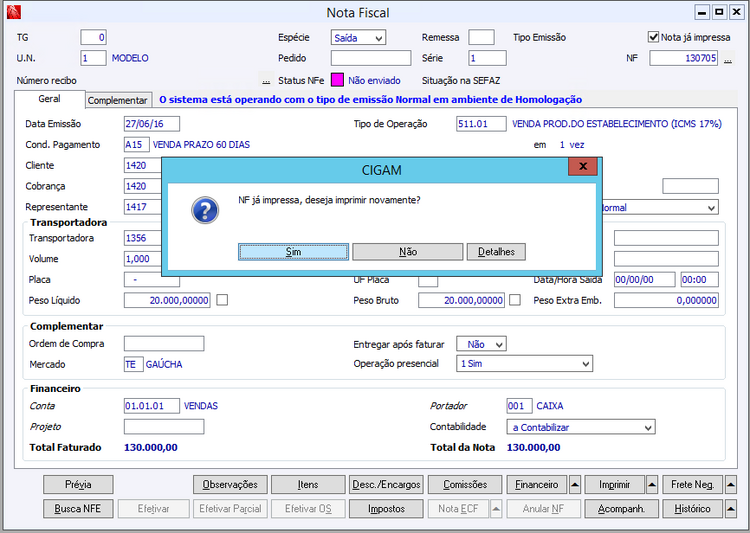Click the Remessa input field
The width and height of the screenshot is (750, 533).
tap(481, 37)
